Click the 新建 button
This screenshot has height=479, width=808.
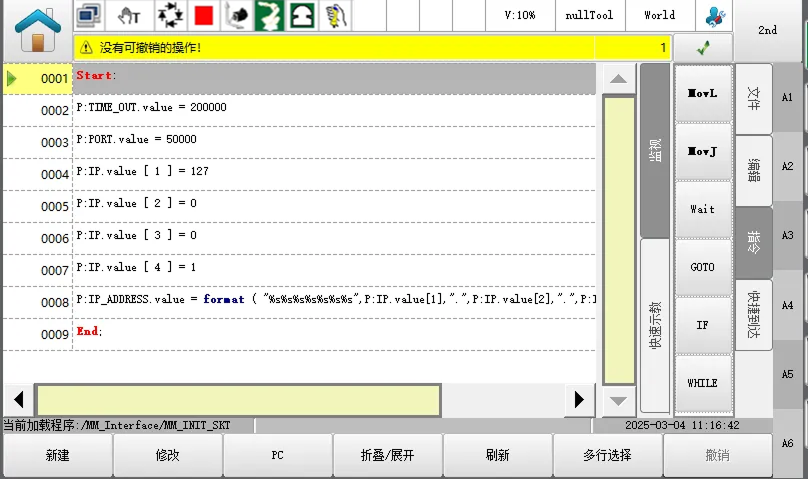58,455
